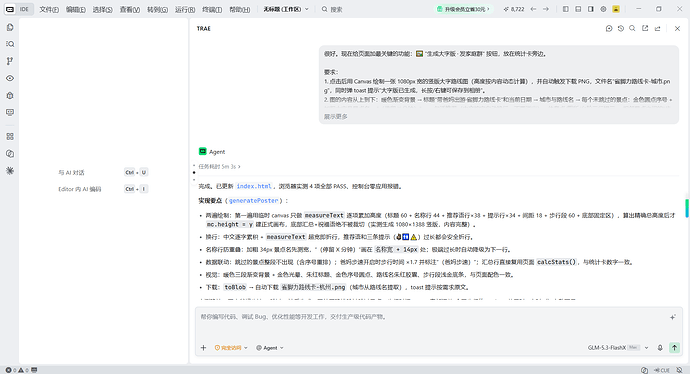Open the Source Control branch icon
This screenshot has width=690, height=374.
(x=10, y=61)
